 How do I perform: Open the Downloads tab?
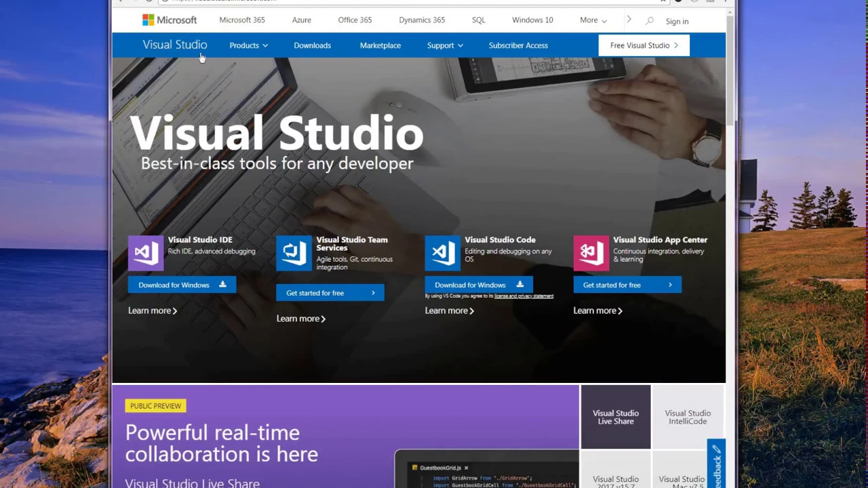pos(313,45)
